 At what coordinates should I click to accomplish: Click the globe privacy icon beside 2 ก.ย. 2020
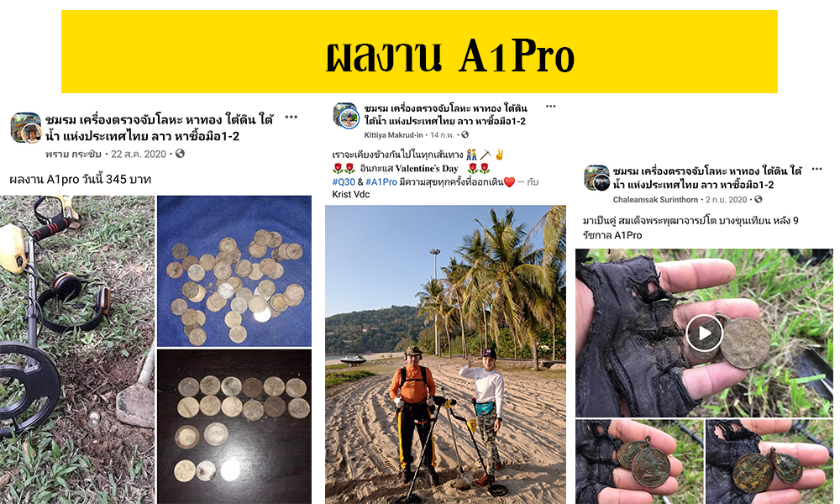(758, 199)
